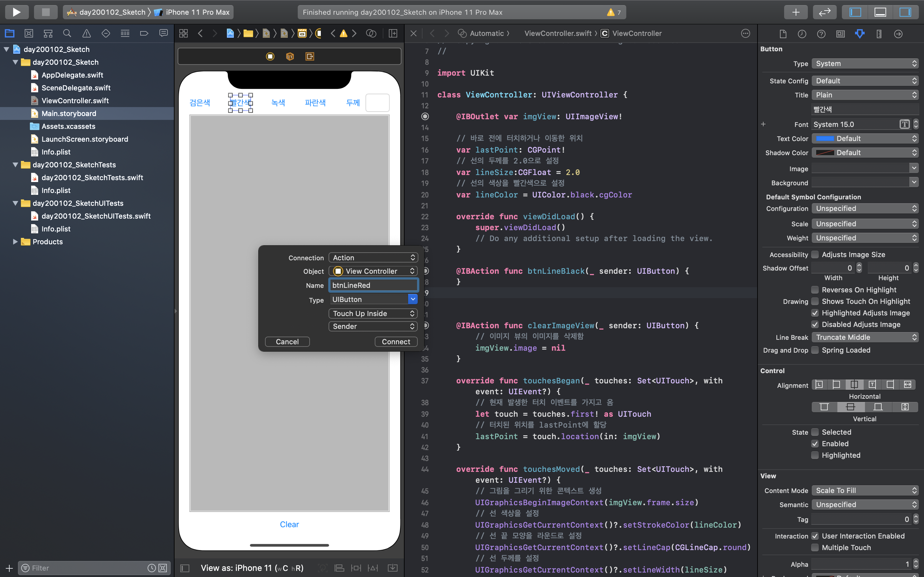Enable the Selected state checkbox
The width and height of the screenshot is (924, 577).
pos(815,432)
